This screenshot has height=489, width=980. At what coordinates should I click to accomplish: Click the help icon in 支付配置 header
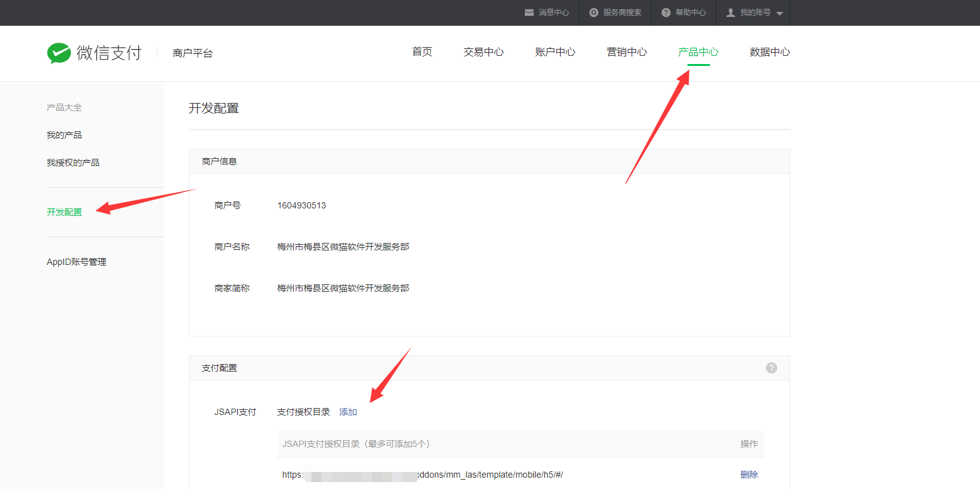click(x=772, y=368)
